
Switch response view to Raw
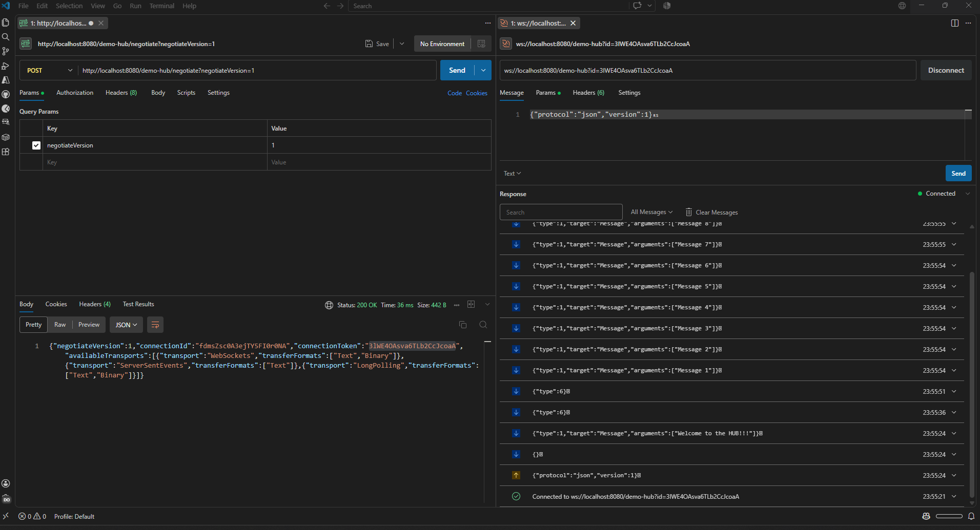point(60,325)
